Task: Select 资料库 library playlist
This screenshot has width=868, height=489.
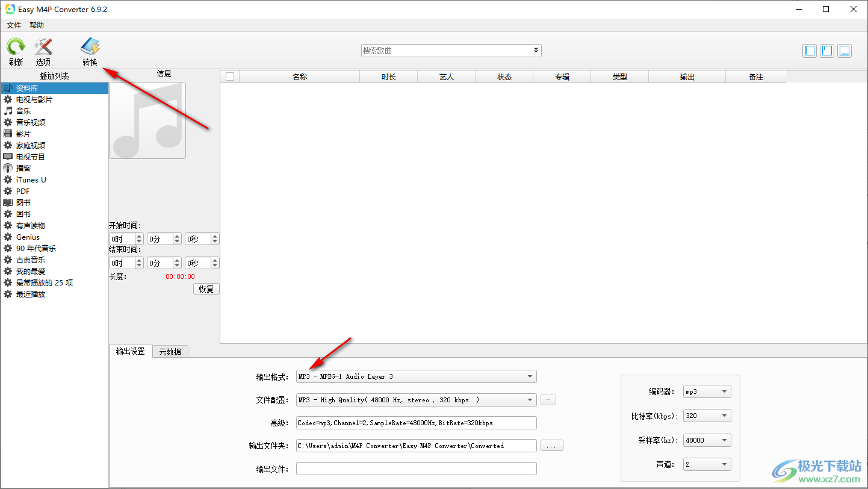Action: pyautogui.click(x=55, y=88)
